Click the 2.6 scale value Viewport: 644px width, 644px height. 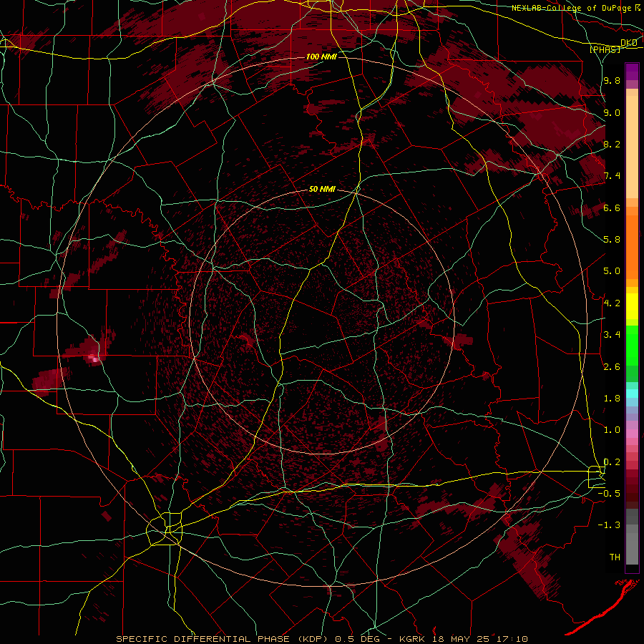coord(612,367)
